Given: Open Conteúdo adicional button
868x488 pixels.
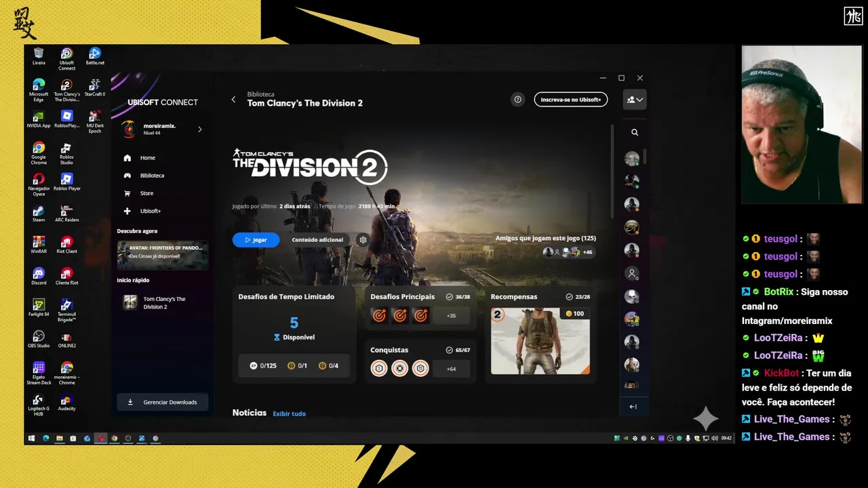Looking at the screenshot, I should coord(317,240).
